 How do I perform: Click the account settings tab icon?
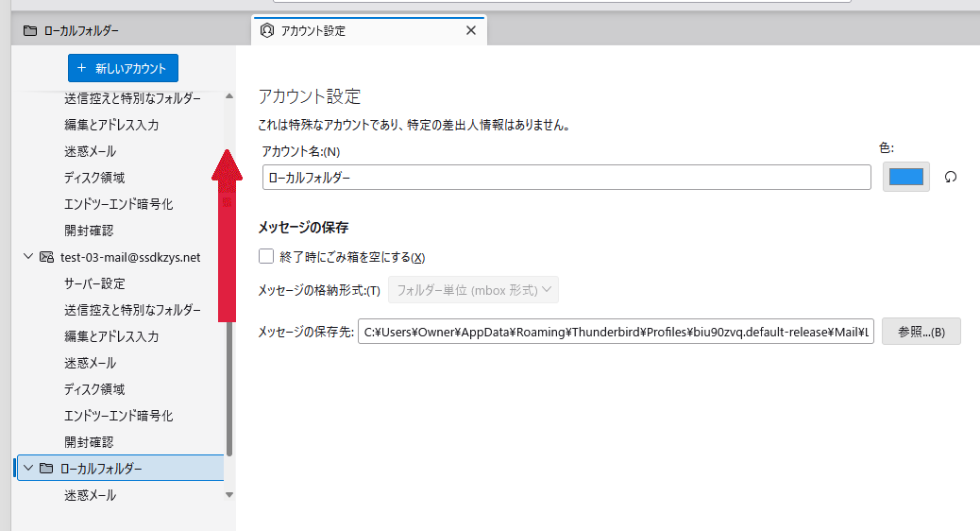[267, 30]
